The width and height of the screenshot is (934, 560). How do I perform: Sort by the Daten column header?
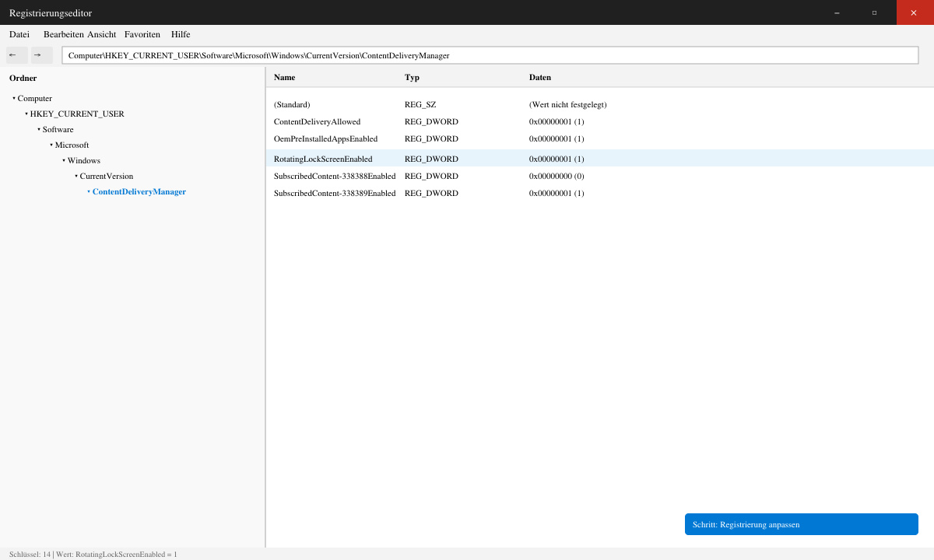[x=540, y=77]
